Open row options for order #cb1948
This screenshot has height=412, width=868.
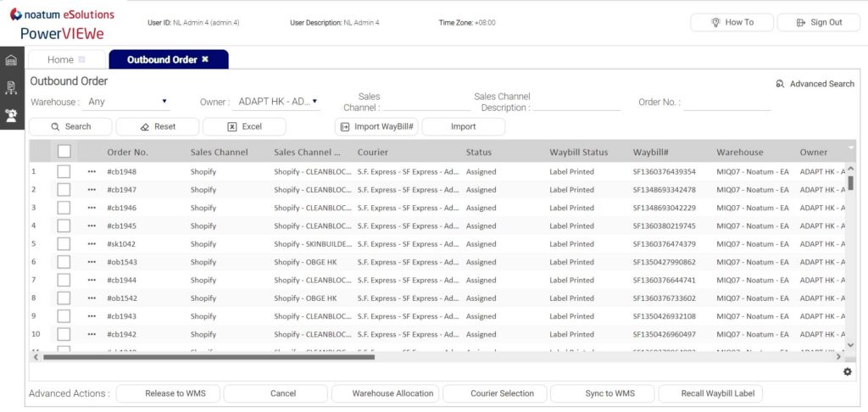(x=92, y=171)
